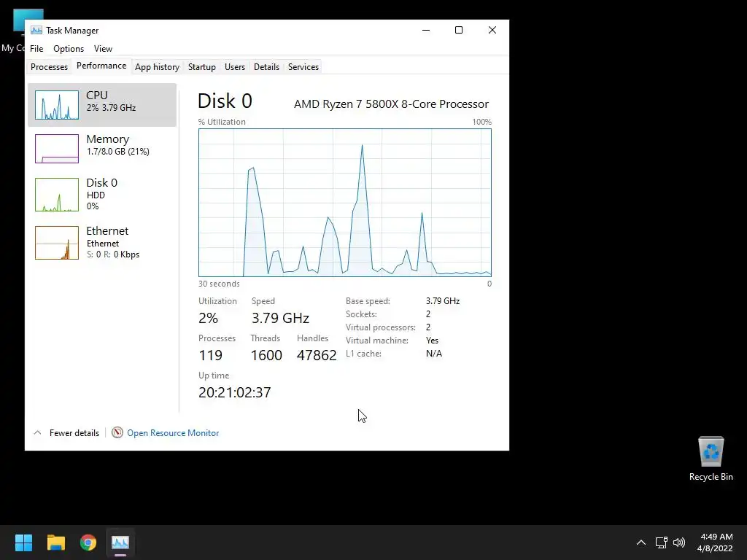Switch to the App history tab
The height and width of the screenshot is (560, 747).
point(157,66)
